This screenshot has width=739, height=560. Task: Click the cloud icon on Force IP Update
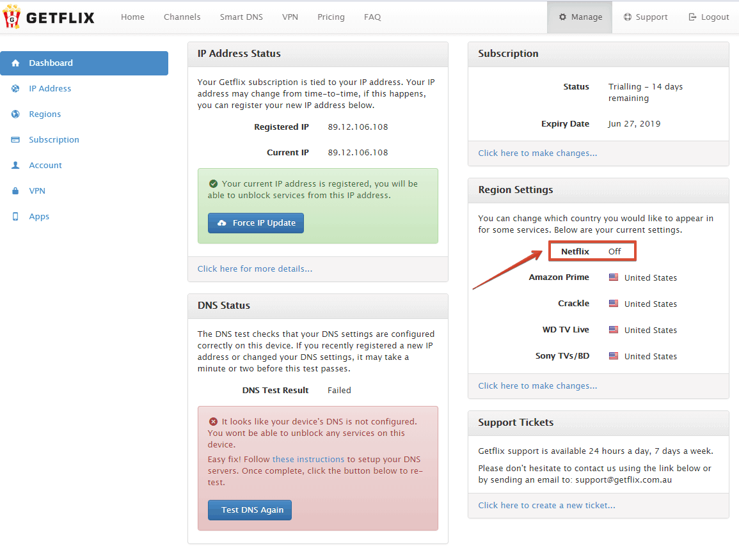pos(222,223)
